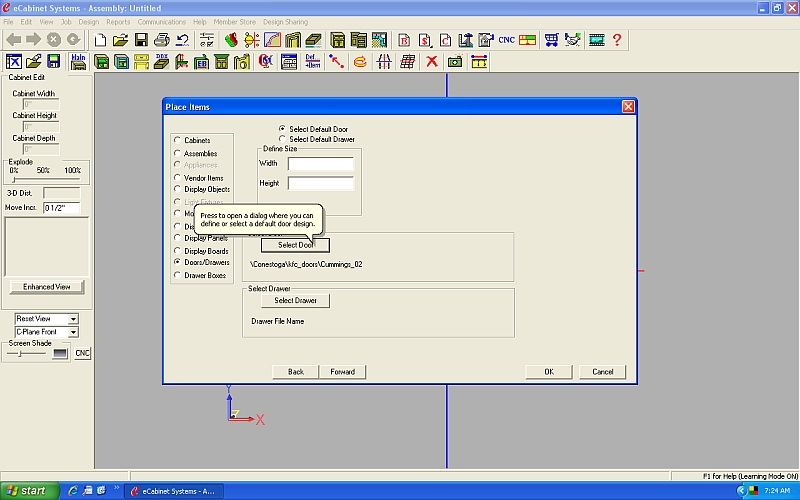Click the floppy disk save icon

(141, 40)
